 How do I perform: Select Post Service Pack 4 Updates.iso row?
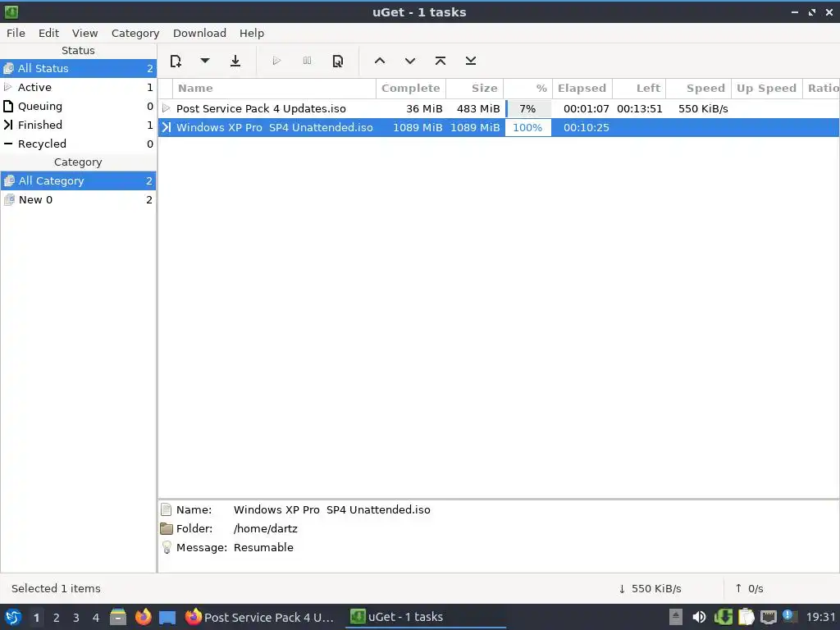point(498,109)
